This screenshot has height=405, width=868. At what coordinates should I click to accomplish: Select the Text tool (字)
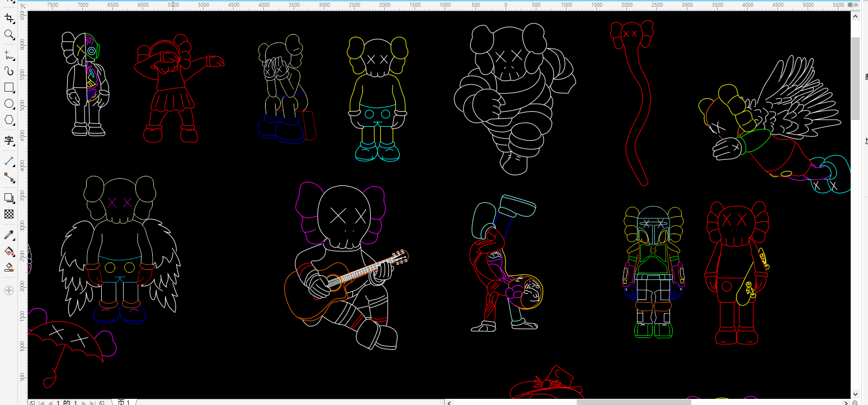point(9,140)
